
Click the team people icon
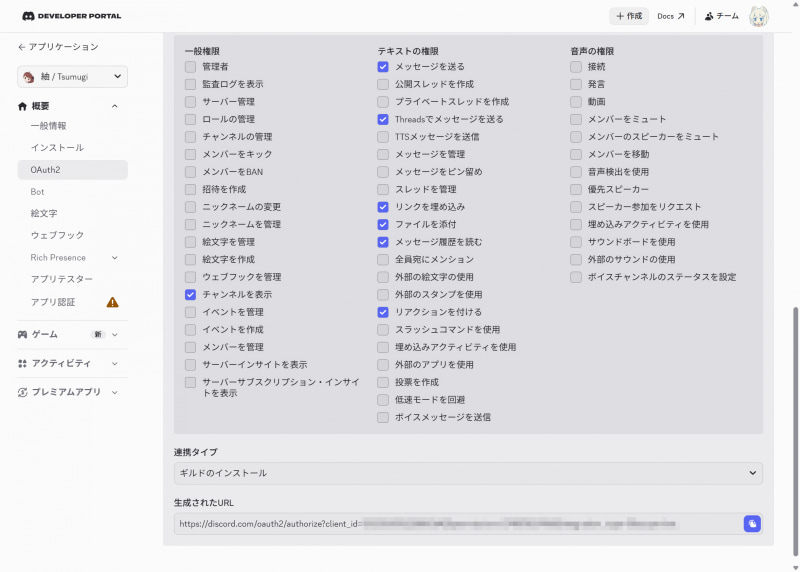click(709, 16)
